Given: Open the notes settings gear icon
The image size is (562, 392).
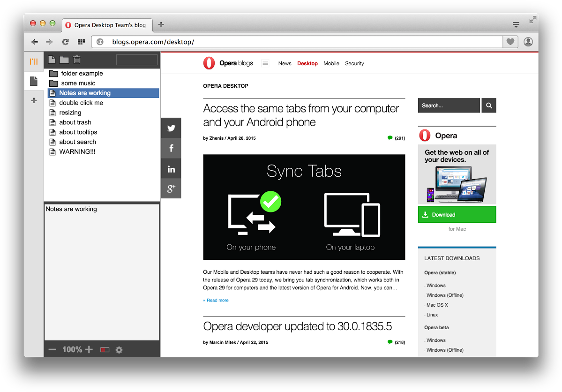Looking at the screenshot, I should (x=119, y=350).
